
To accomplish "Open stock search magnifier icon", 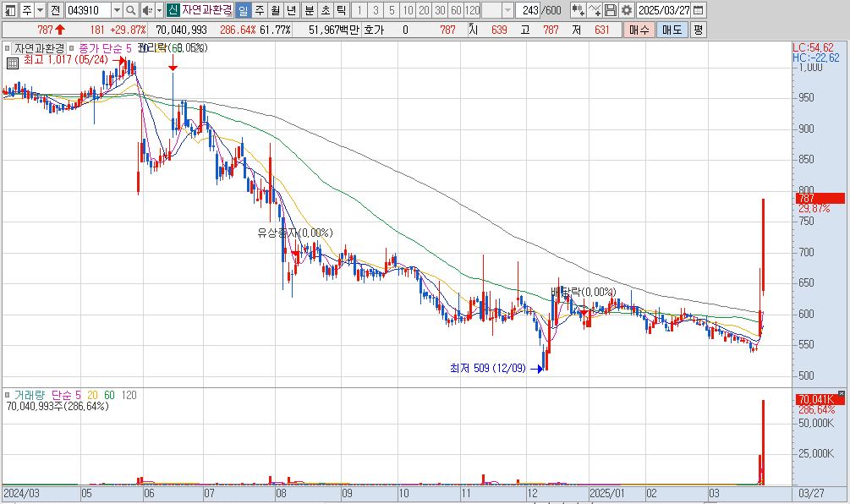I will pos(130,10).
